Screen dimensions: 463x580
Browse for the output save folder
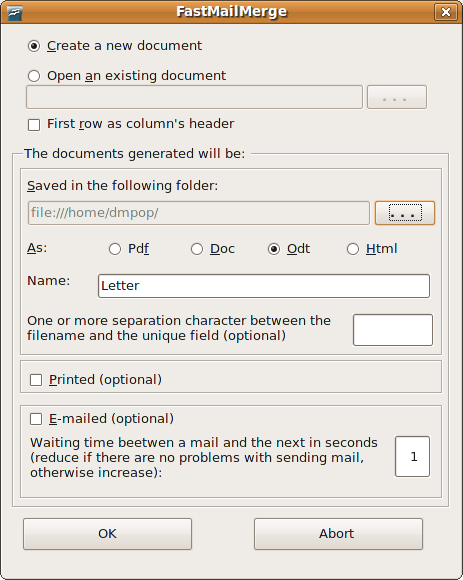(x=405, y=213)
